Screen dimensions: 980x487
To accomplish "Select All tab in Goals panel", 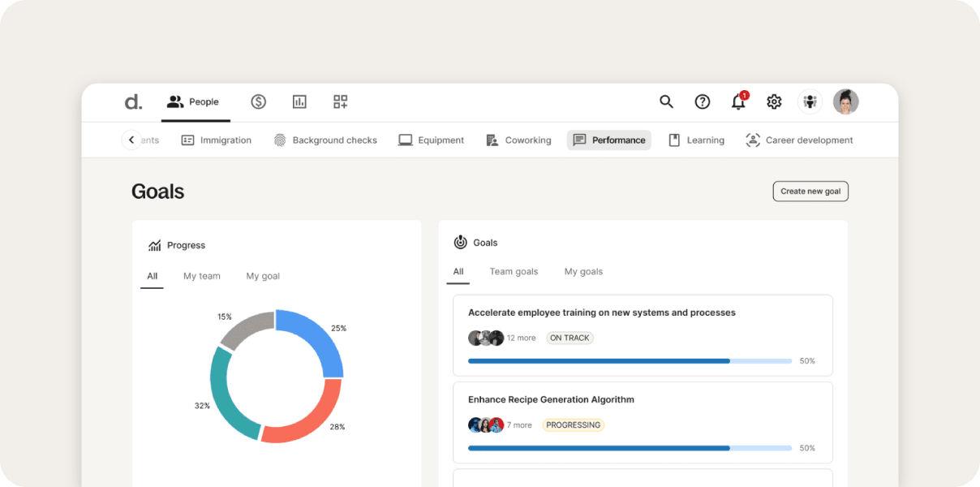I will click(458, 272).
